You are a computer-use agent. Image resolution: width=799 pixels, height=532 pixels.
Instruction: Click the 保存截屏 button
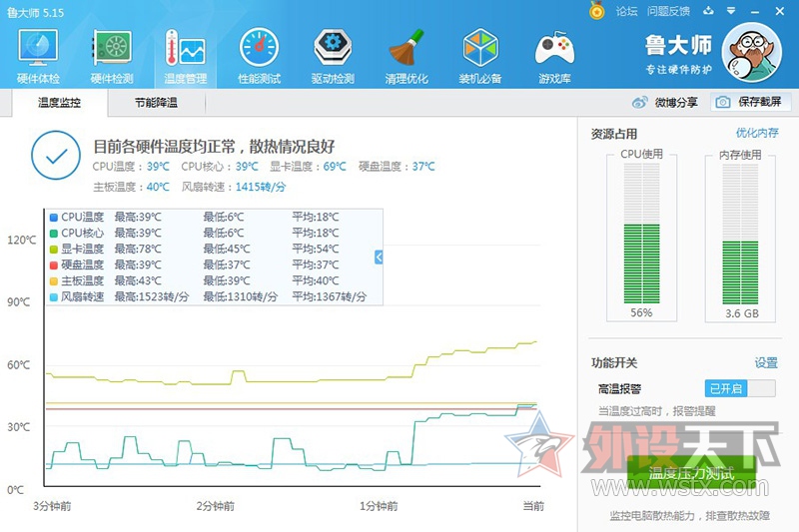coord(751,103)
